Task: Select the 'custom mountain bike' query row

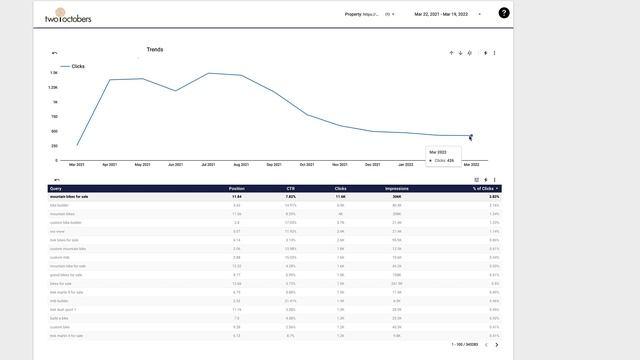Action: [275, 249]
